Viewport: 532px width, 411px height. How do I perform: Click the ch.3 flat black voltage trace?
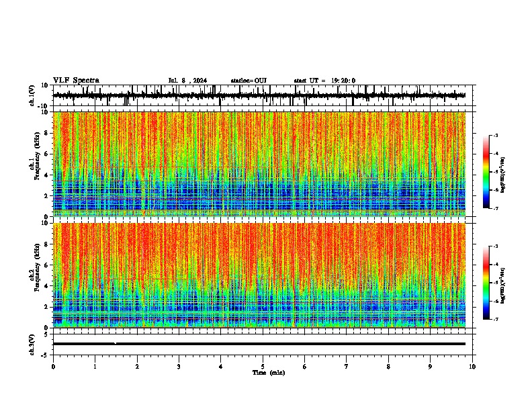click(x=259, y=344)
